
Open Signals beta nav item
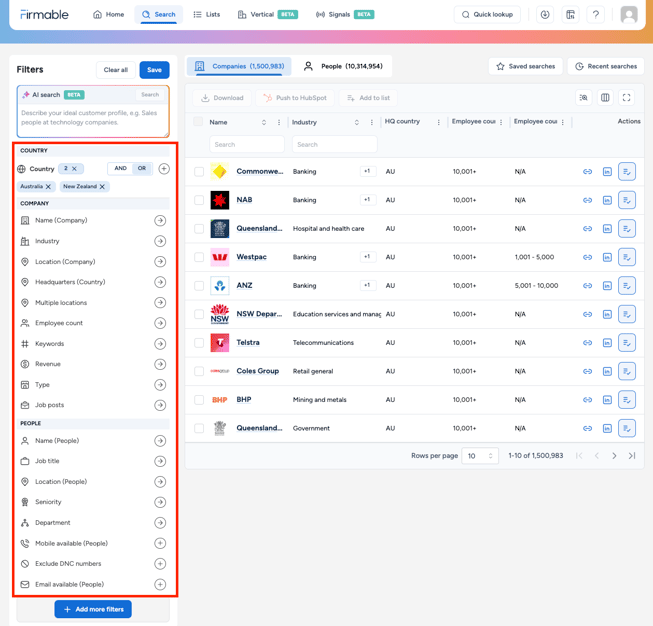tap(345, 15)
